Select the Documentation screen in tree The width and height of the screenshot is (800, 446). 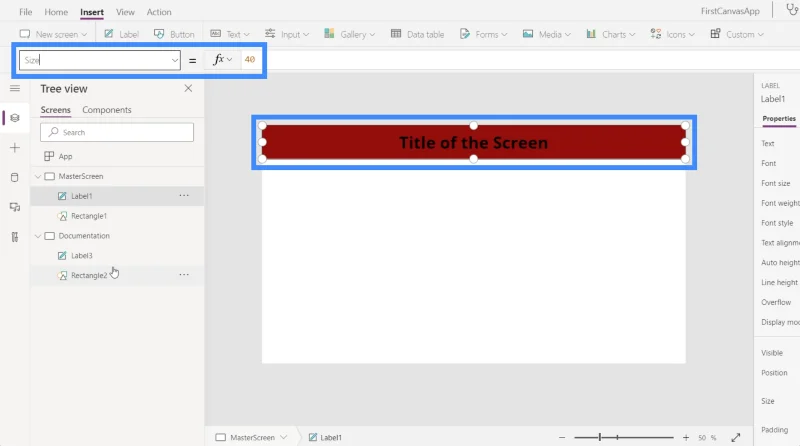[x=84, y=236]
